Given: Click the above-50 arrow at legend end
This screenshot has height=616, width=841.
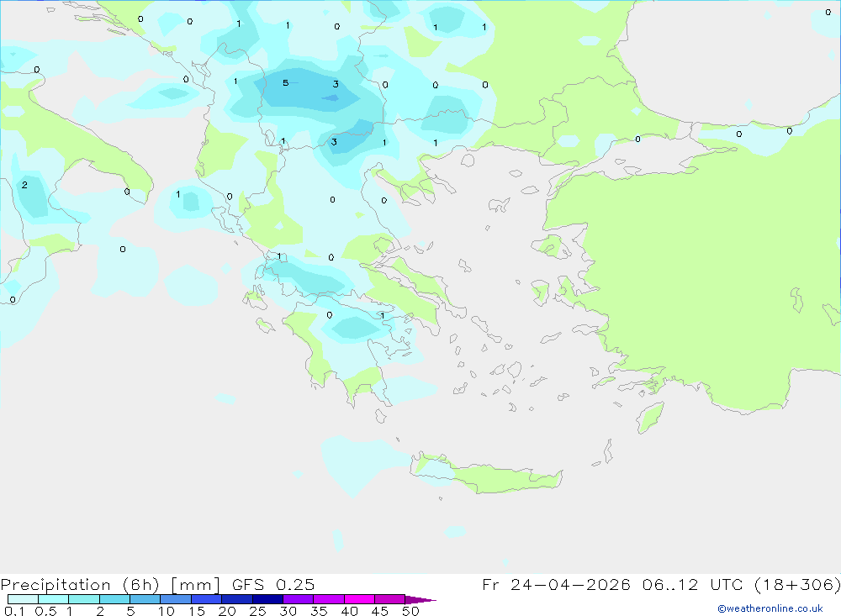Looking at the screenshot, I should [x=420, y=599].
